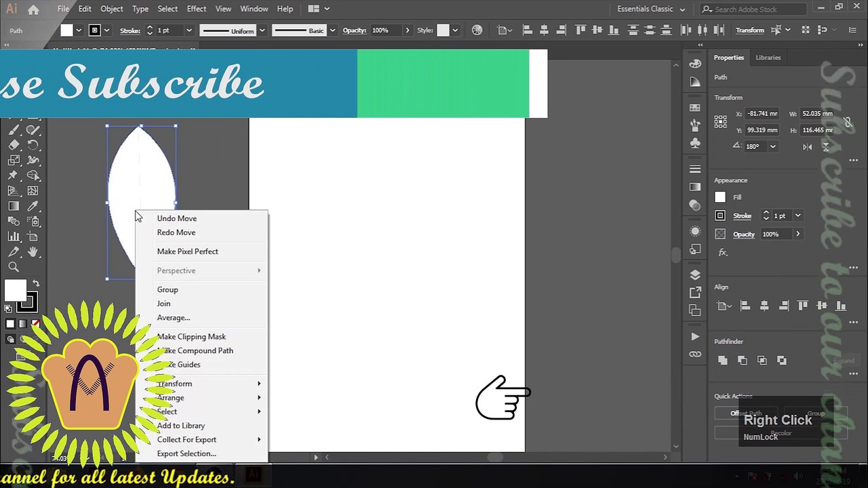Viewport: 868px width, 488px height.
Task: Switch to the Properties tab
Action: coord(729,58)
